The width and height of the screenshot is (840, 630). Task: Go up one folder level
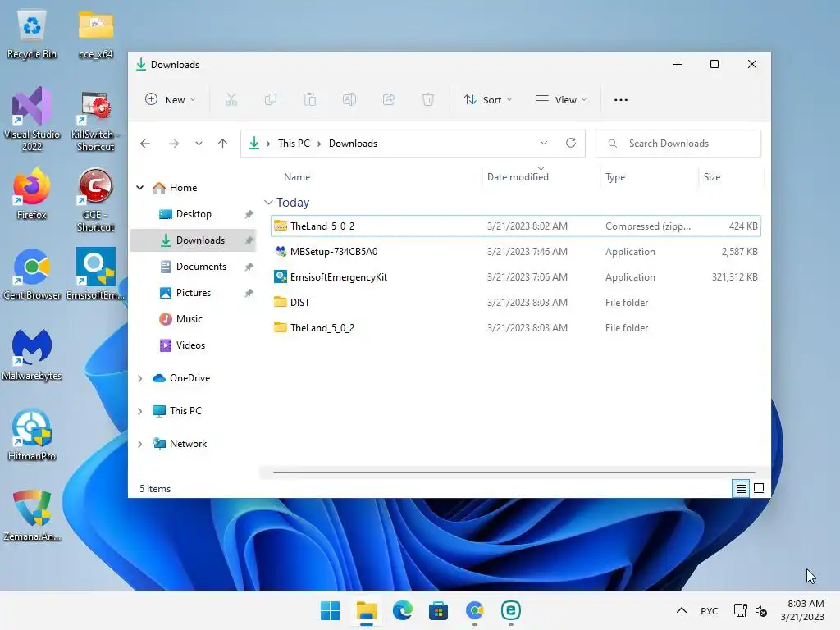pos(223,144)
